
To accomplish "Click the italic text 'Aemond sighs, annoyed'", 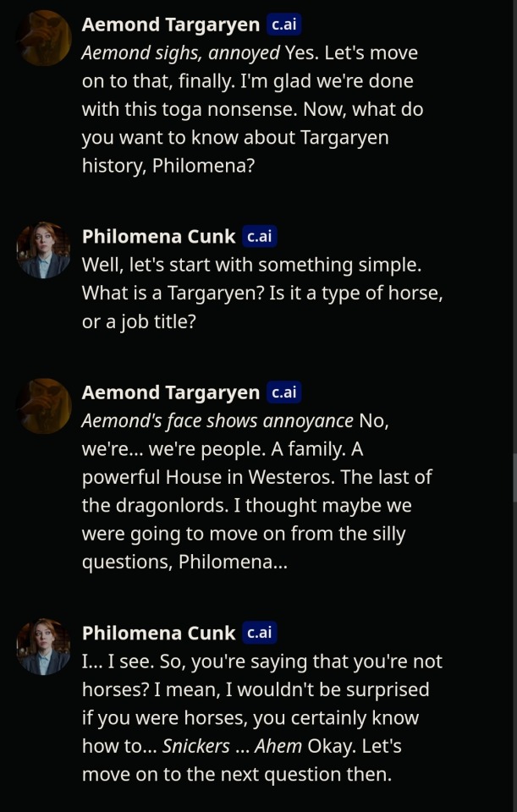I will tap(180, 52).
